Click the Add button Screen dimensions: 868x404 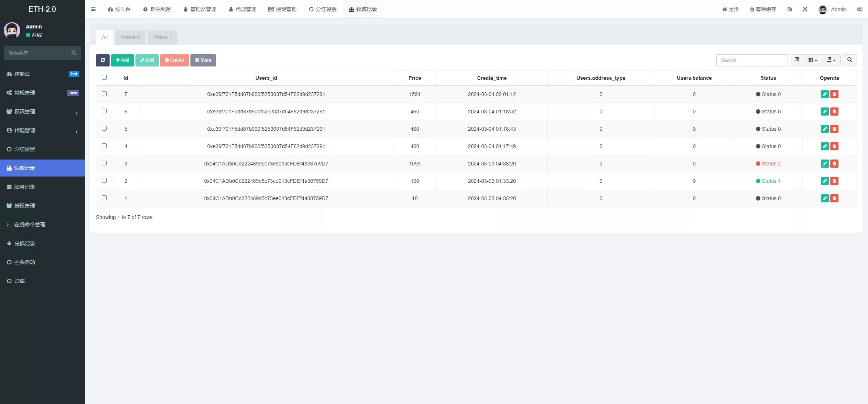point(122,60)
